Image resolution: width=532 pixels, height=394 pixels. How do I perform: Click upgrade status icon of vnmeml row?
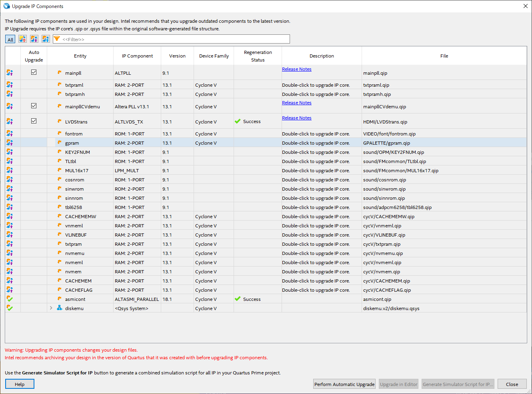pos(10,225)
